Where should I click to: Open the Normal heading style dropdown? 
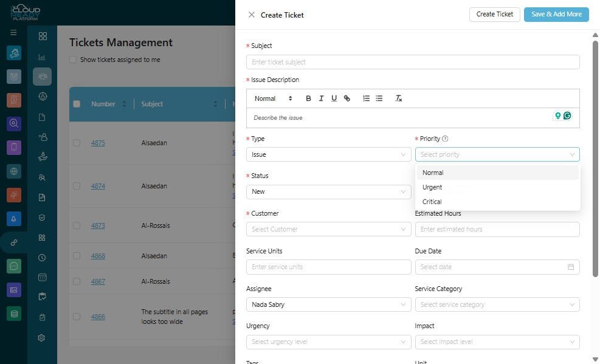pyautogui.click(x=273, y=98)
